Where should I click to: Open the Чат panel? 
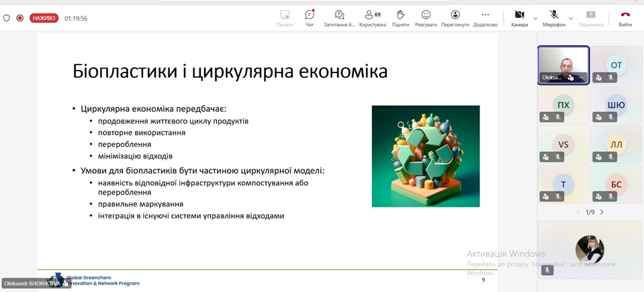(310, 19)
